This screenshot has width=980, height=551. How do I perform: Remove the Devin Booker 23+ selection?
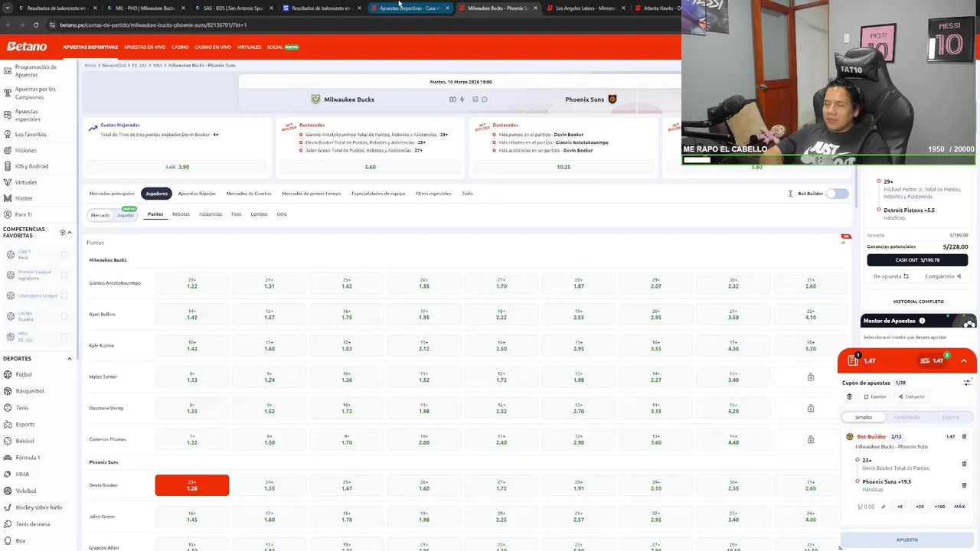(x=964, y=464)
